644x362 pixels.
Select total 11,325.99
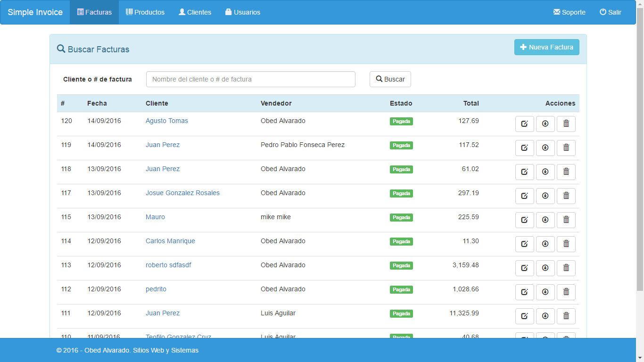coord(464,313)
